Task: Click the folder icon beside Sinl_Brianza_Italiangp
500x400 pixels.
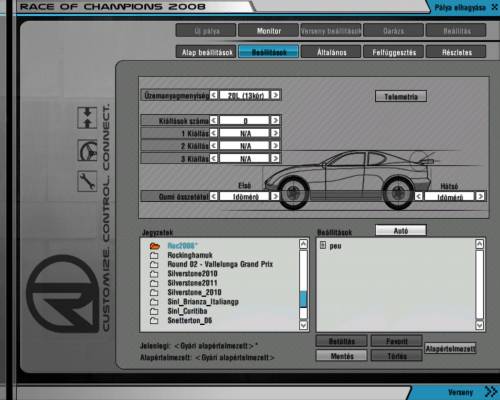Action: (154, 302)
